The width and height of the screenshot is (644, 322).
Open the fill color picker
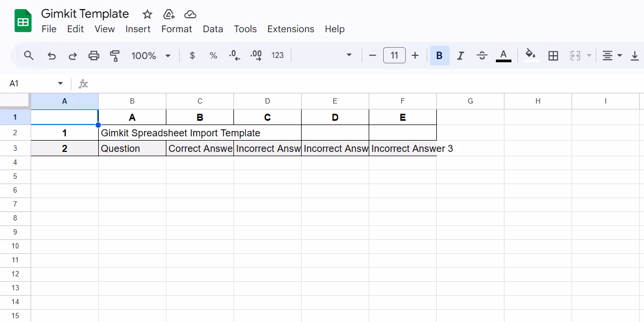531,55
